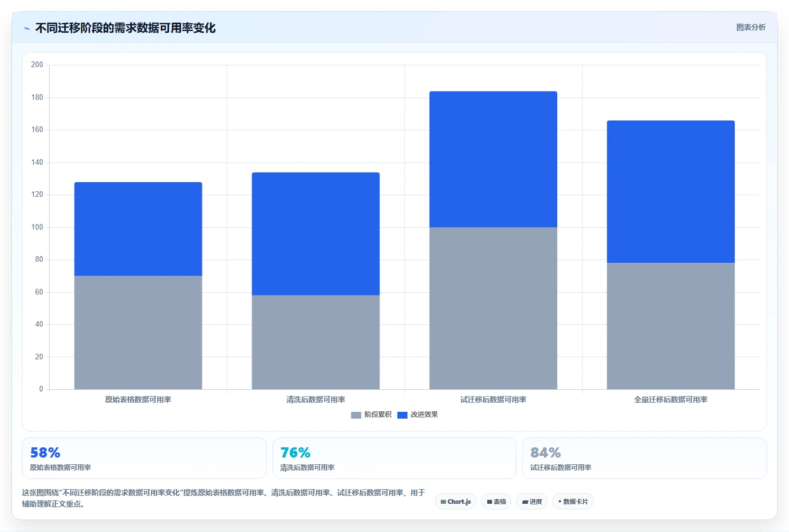Click blue bar segment for 全量迁移后数据可用率

(x=671, y=192)
